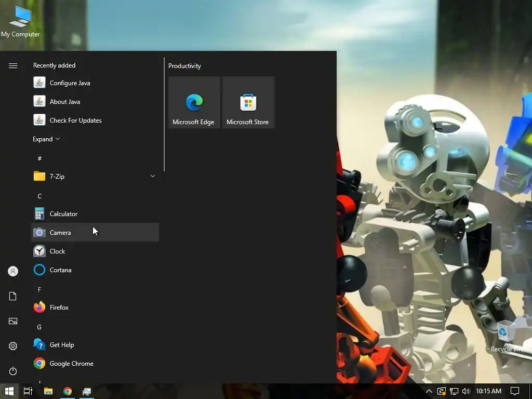Launch Cortana from the app list
The width and height of the screenshot is (532, 399).
[95, 270]
